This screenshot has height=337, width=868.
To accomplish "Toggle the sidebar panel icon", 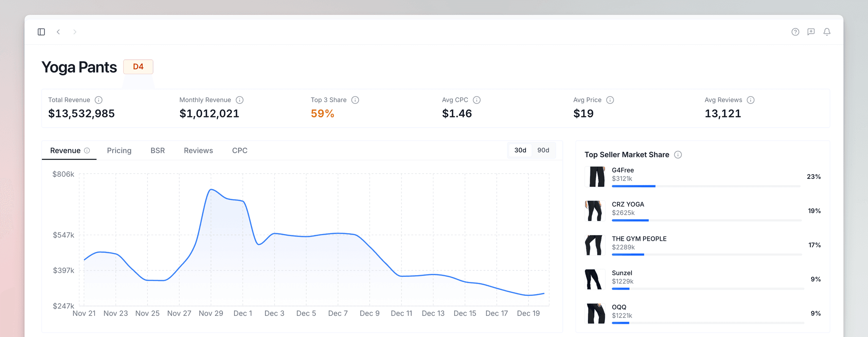I will (41, 32).
